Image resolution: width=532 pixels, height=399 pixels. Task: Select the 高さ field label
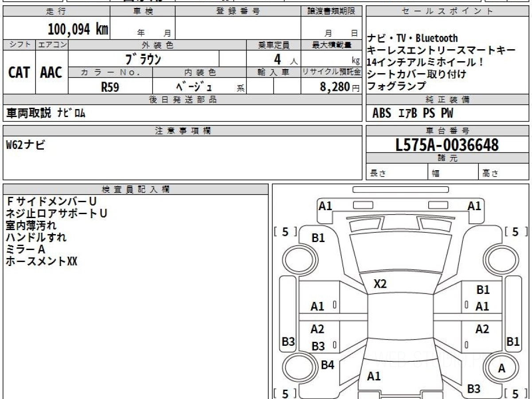click(490, 174)
